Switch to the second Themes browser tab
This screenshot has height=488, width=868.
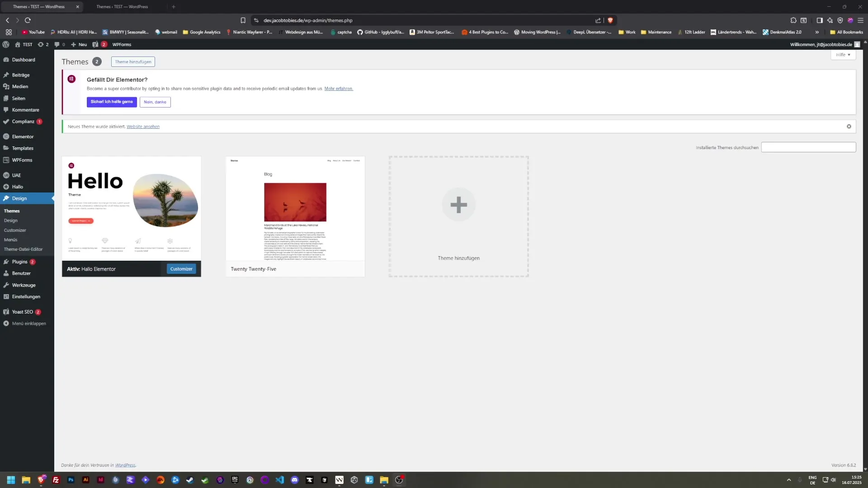pos(122,7)
